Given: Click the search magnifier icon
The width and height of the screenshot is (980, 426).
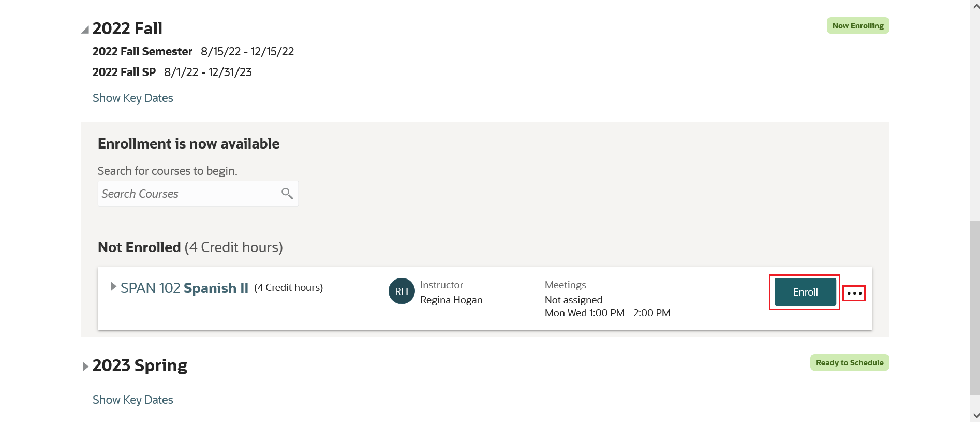Looking at the screenshot, I should tap(287, 194).
